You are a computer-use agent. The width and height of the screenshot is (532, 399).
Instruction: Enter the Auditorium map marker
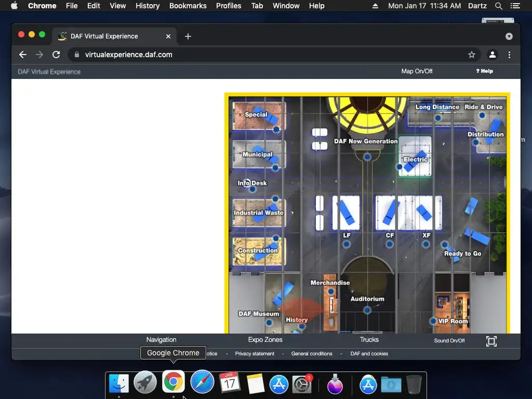tap(367, 310)
